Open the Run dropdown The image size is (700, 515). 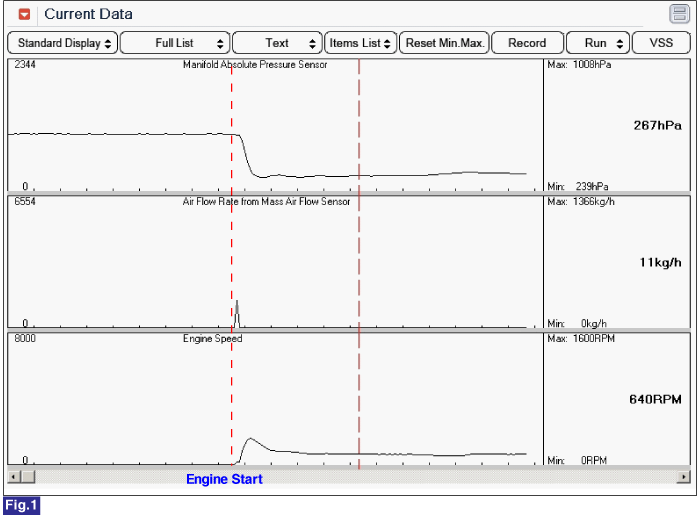(598, 43)
